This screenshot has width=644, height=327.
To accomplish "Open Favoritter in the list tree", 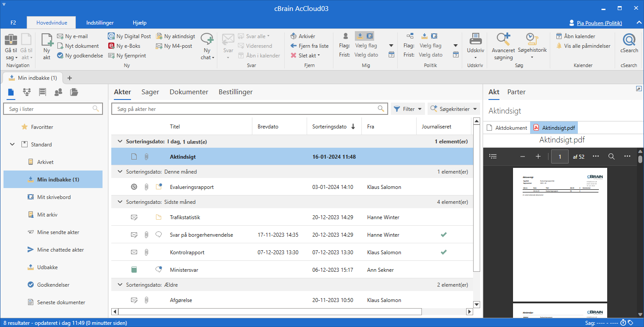I will click(42, 127).
